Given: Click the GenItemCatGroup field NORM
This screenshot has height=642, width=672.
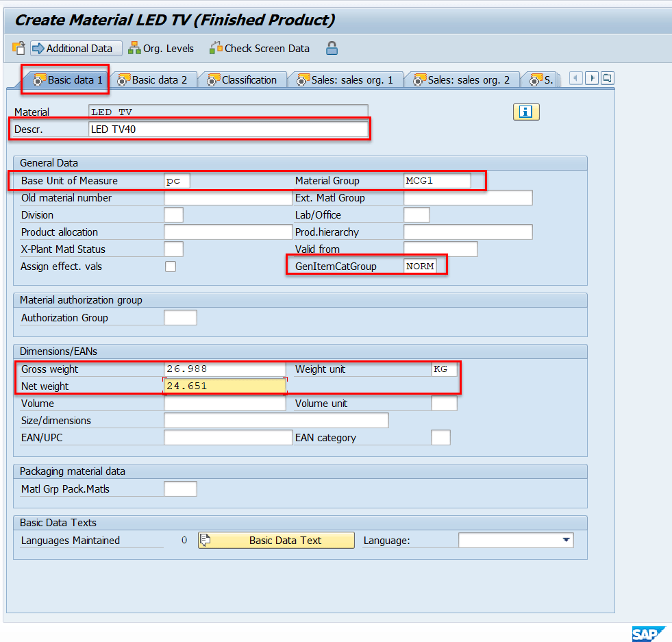Looking at the screenshot, I should [420, 266].
